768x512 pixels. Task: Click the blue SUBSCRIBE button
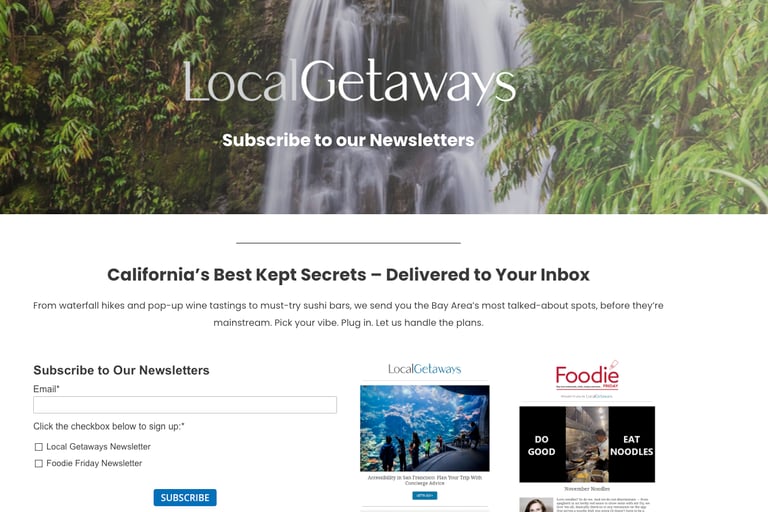(185, 498)
